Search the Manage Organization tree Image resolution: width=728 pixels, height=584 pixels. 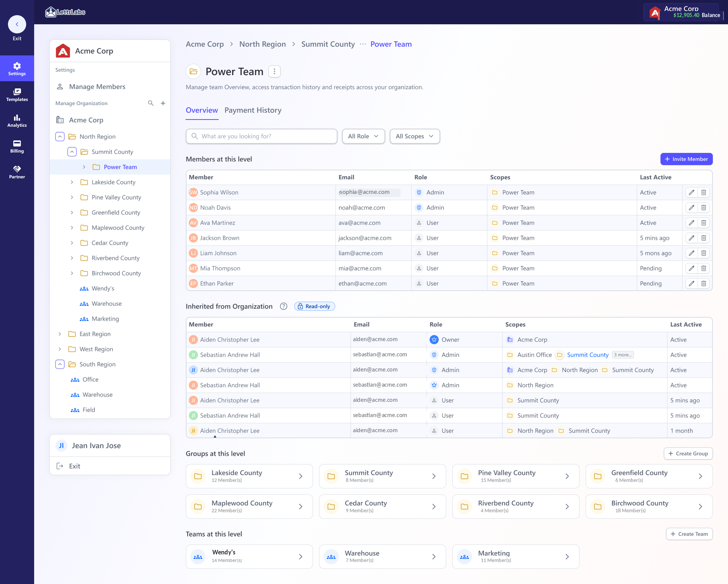(151, 103)
